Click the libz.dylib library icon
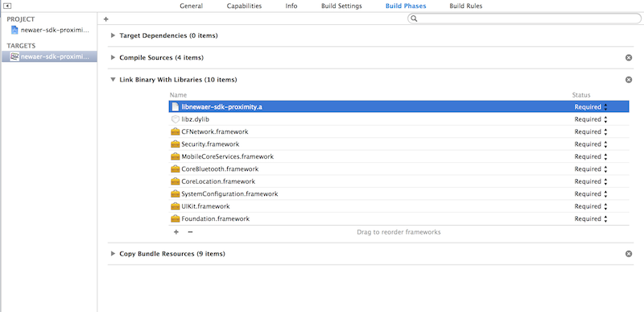 tap(175, 119)
